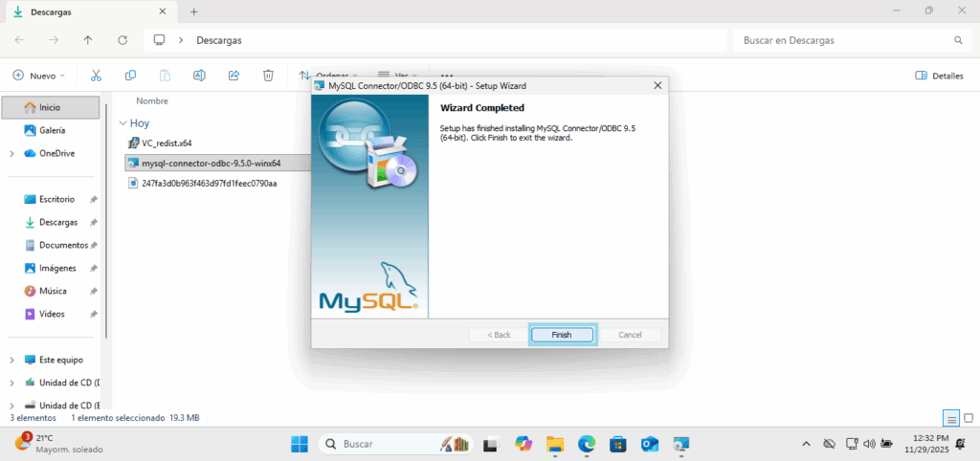The height and width of the screenshot is (461, 980).
Task: Click the Copy icon in Explorer toolbar
Action: (130, 76)
